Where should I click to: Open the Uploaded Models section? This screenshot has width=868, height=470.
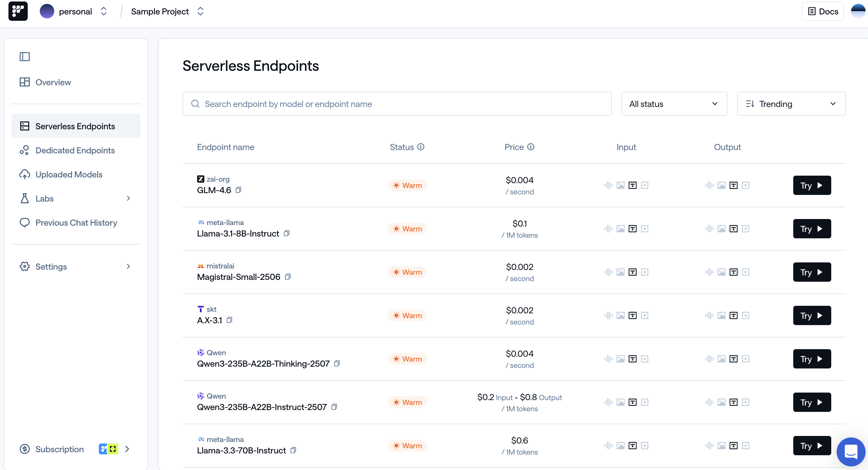pos(69,174)
